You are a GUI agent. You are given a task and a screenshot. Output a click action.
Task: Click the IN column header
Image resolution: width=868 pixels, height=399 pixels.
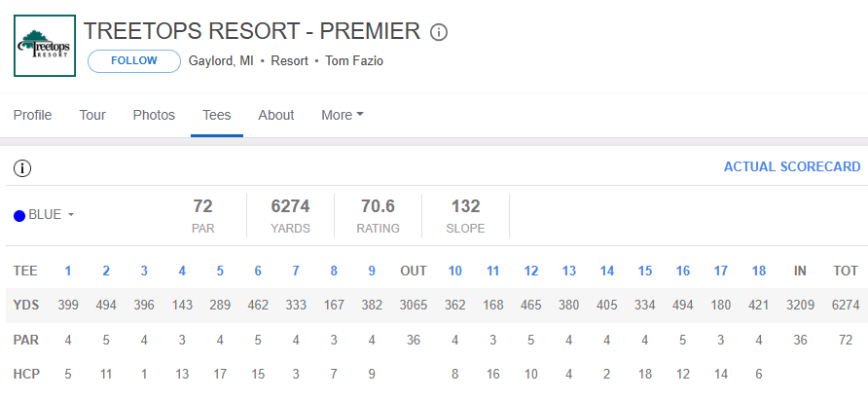click(x=800, y=271)
